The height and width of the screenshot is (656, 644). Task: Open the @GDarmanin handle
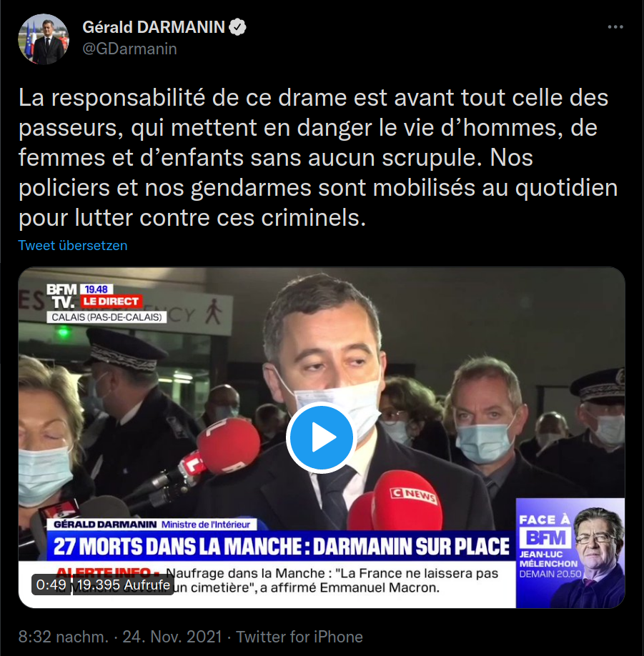click(x=129, y=49)
